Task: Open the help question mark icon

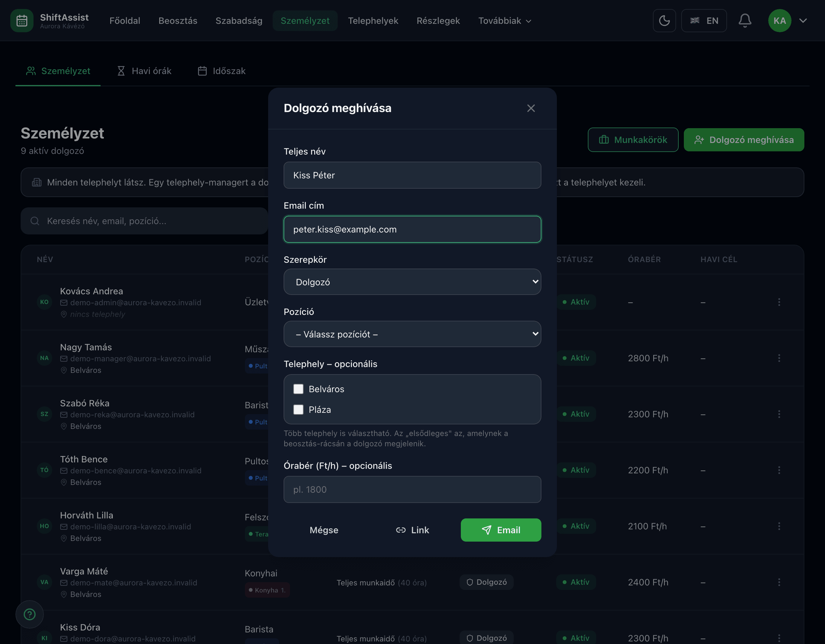Action: click(x=29, y=614)
